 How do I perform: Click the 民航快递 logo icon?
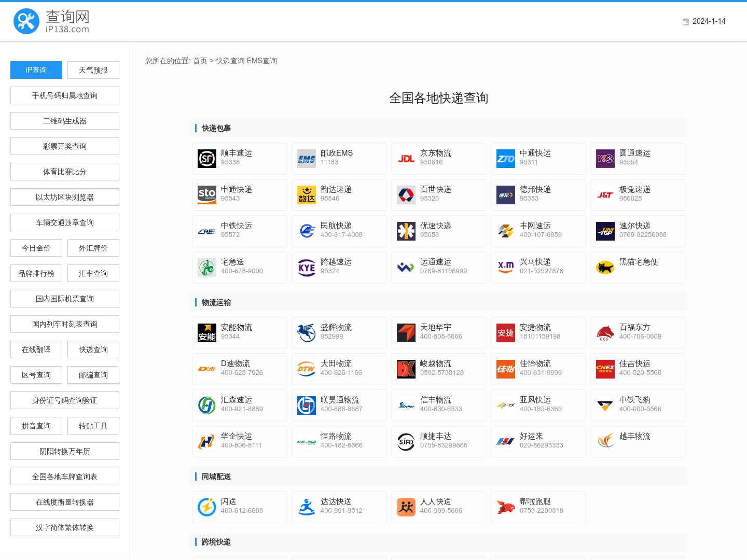pyautogui.click(x=307, y=231)
